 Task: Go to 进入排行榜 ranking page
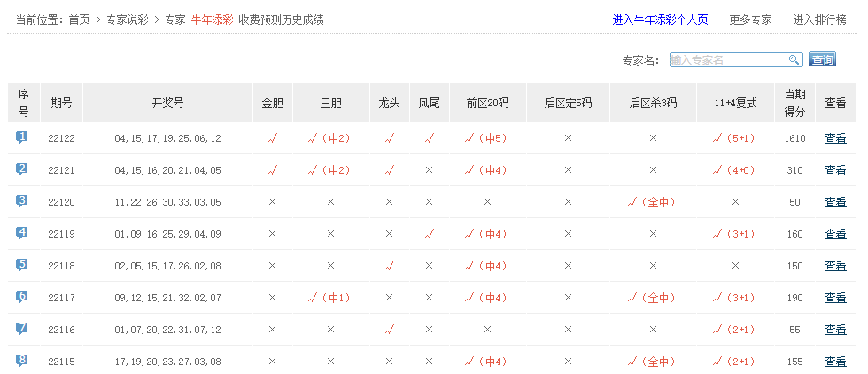point(819,19)
